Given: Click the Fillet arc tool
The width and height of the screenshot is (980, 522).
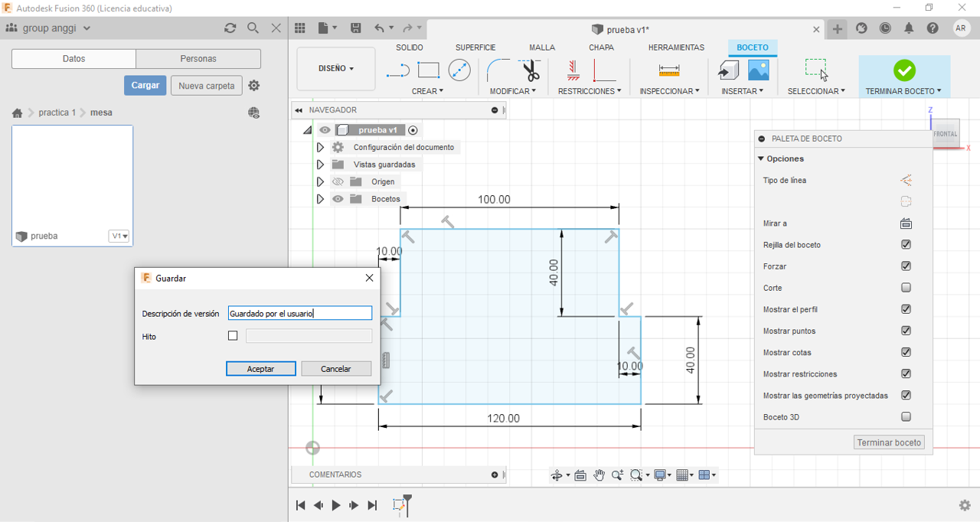Looking at the screenshot, I should coord(498,70).
